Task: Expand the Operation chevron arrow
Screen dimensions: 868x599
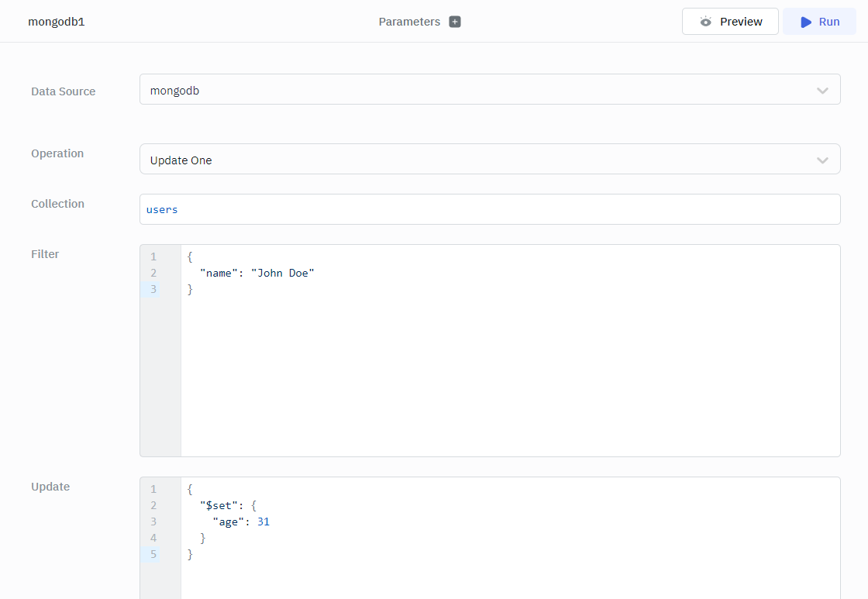Action: [x=822, y=160]
